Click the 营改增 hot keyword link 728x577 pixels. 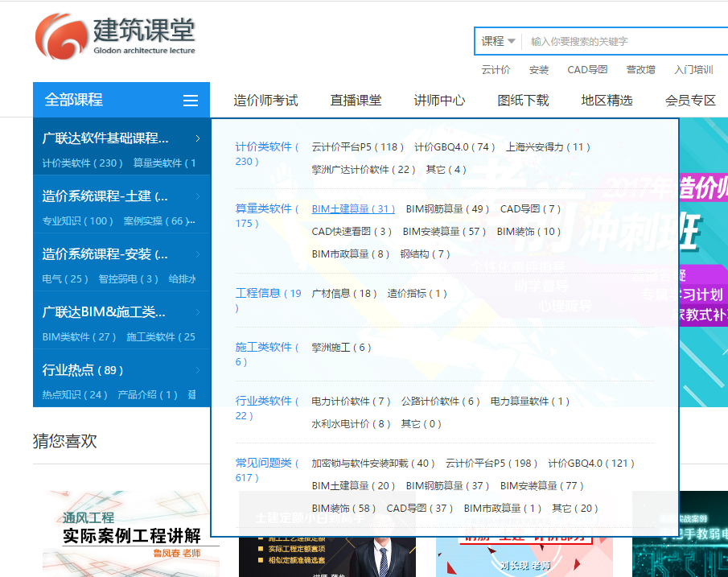(x=640, y=70)
